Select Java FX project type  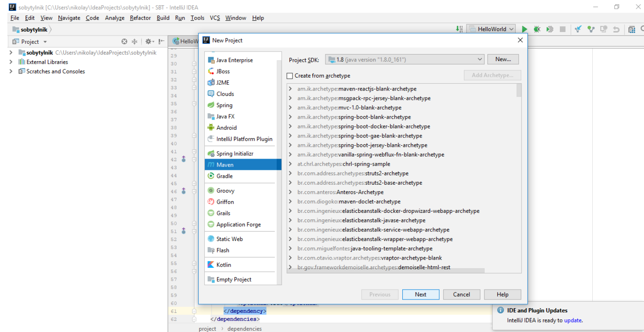coord(243,116)
